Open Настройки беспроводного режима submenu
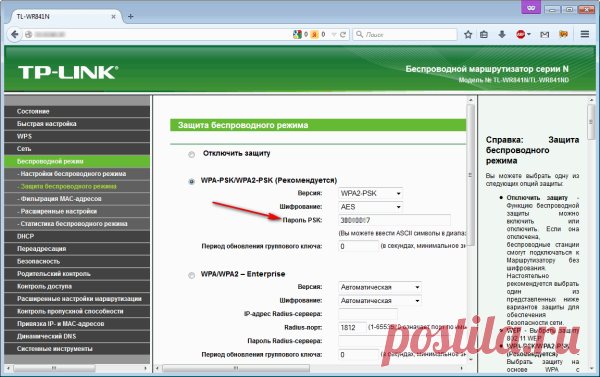Screen dimensions: 600x377 coord(77,174)
